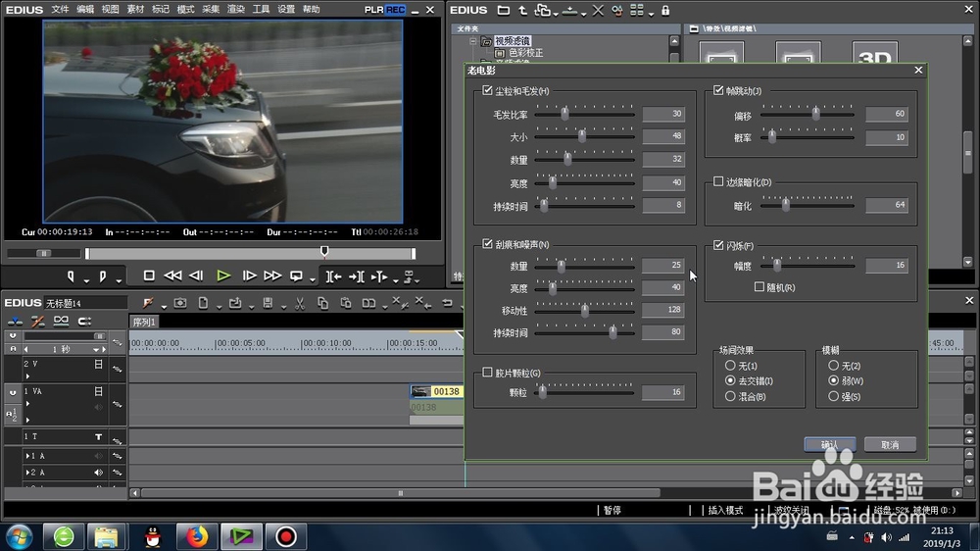
Task: Open the 编辑 menu
Action: coord(85,10)
